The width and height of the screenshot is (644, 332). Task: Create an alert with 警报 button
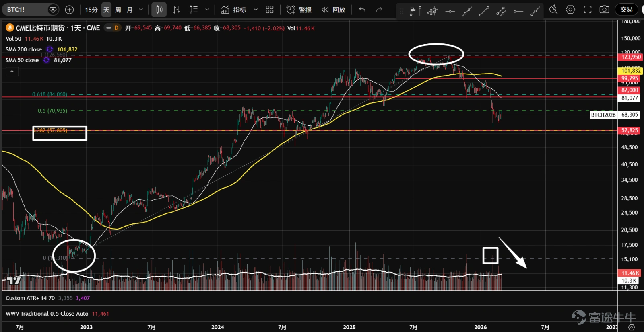299,10
